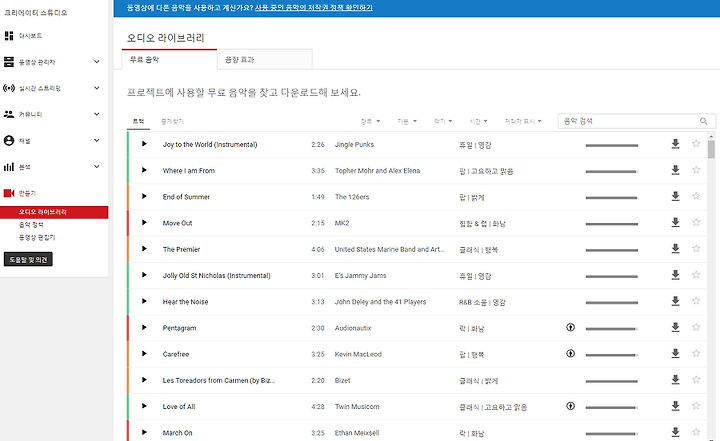Switch to the 음향 효과 tab
Screen dimensions: 720x441
[x=265, y=59]
